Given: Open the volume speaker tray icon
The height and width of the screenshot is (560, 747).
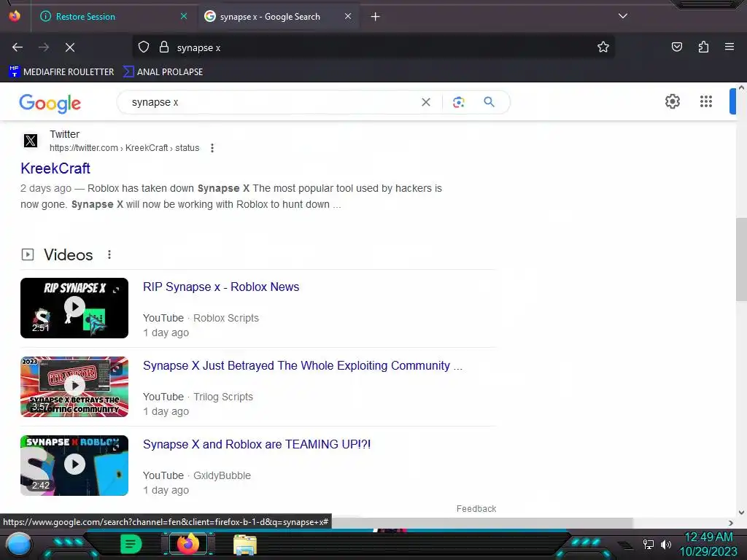Looking at the screenshot, I should (666, 544).
